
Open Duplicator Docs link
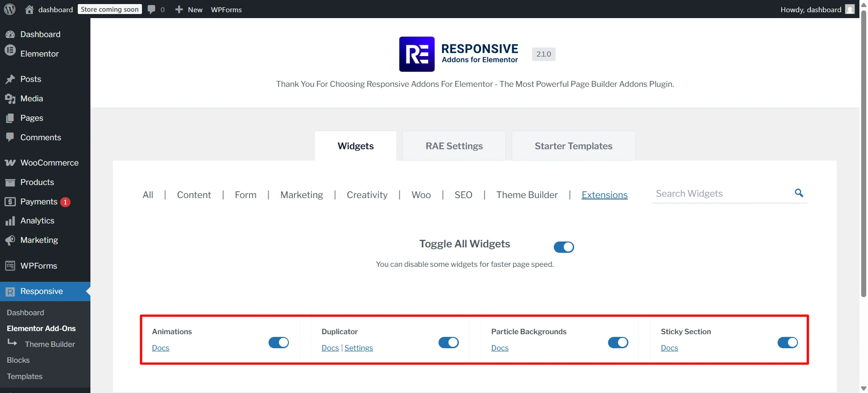(x=330, y=348)
